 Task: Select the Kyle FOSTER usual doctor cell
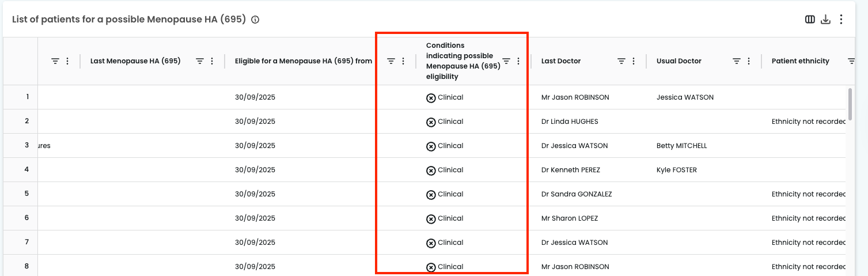tap(676, 170)
